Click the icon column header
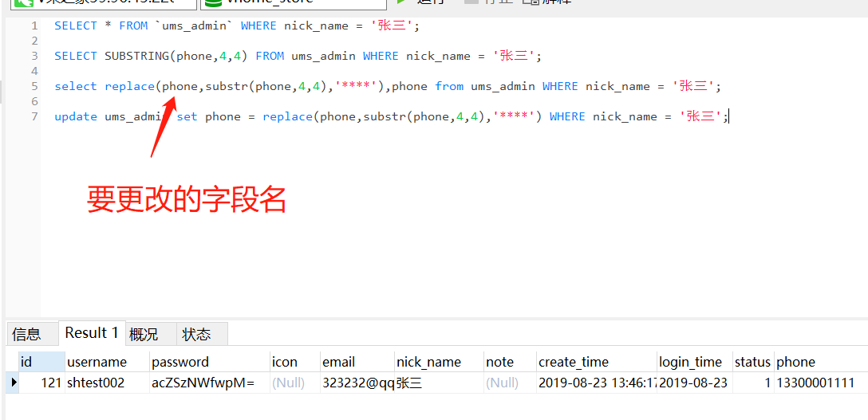Screen dimensions: 868x420 (295, 362)
